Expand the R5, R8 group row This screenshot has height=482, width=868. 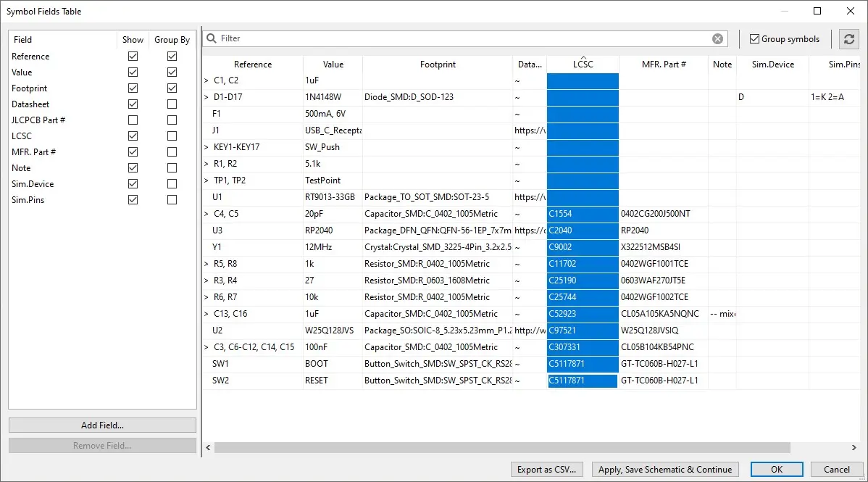[x=206, y=264]
